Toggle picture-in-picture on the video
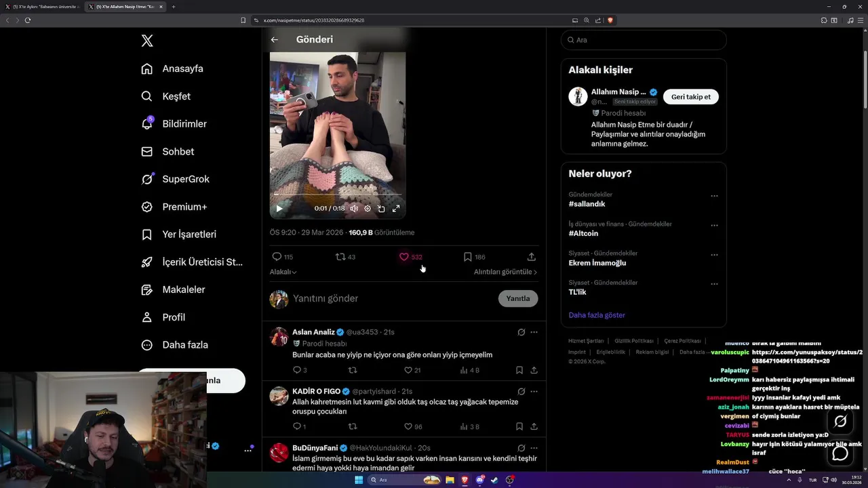The width and height of the screenshot is (868, 488). coord(381,209)
